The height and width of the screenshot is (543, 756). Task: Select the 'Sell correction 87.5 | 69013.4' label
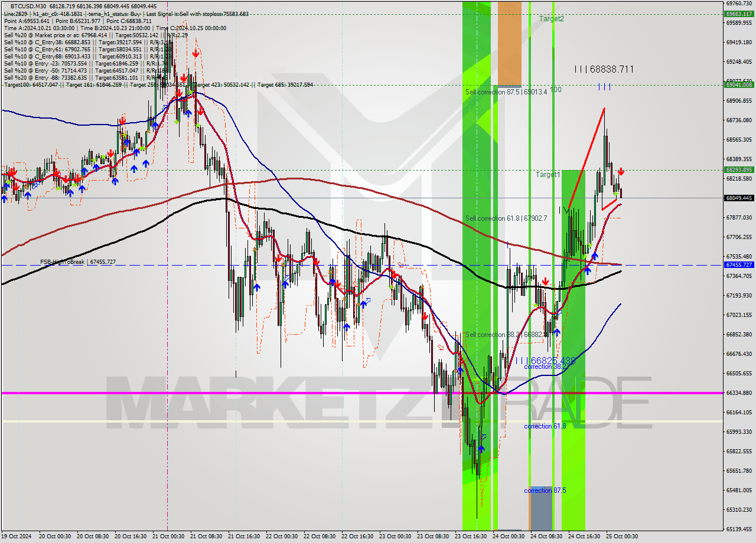pos(506,92)
